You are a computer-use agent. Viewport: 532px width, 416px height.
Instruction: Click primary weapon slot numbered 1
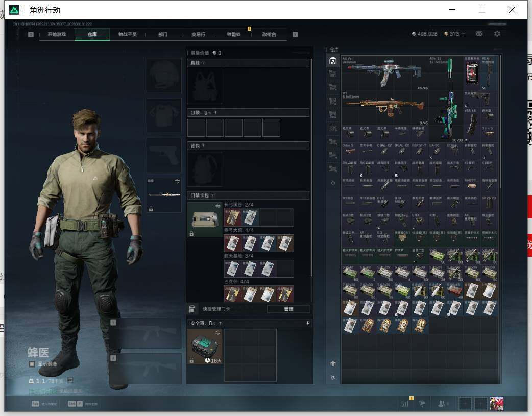pyautogui.click(x=145, y=333)
